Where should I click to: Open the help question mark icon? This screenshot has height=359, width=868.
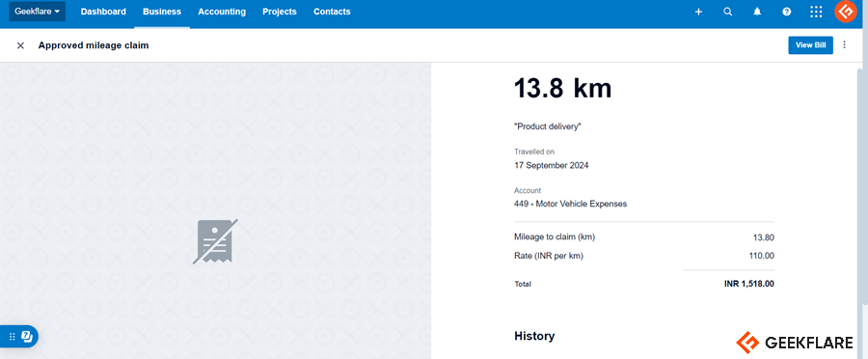click(x=787, y=12)
